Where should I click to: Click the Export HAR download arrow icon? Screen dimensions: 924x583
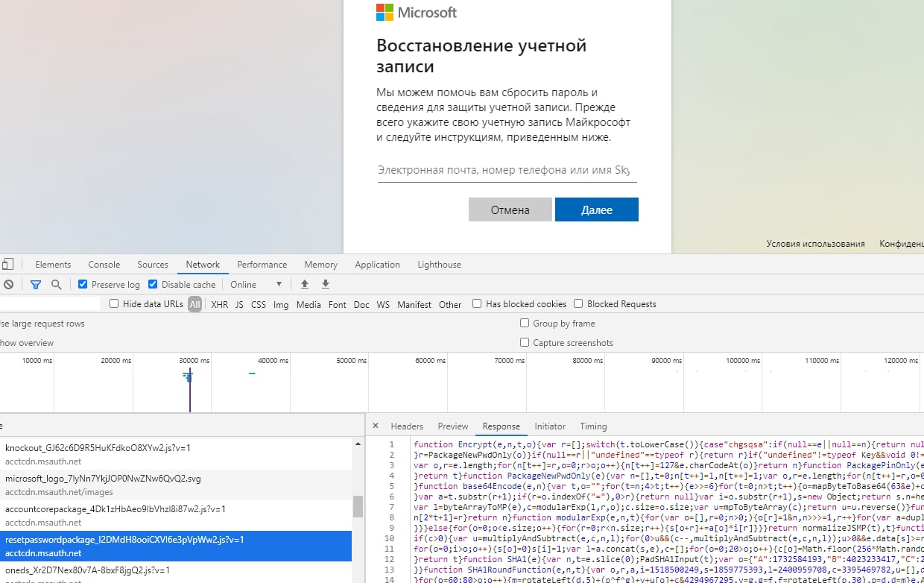326,284
